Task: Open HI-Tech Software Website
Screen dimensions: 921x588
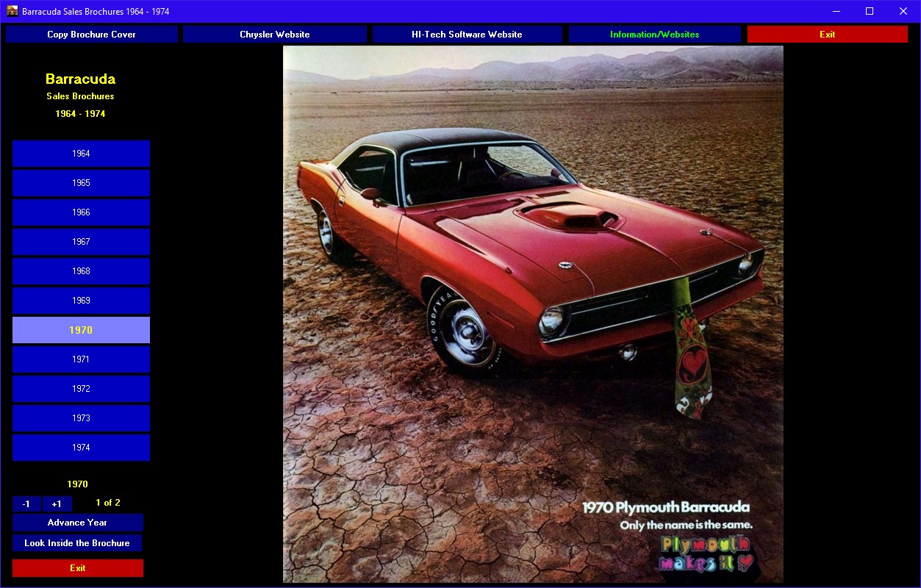Action: coord(467,35)
